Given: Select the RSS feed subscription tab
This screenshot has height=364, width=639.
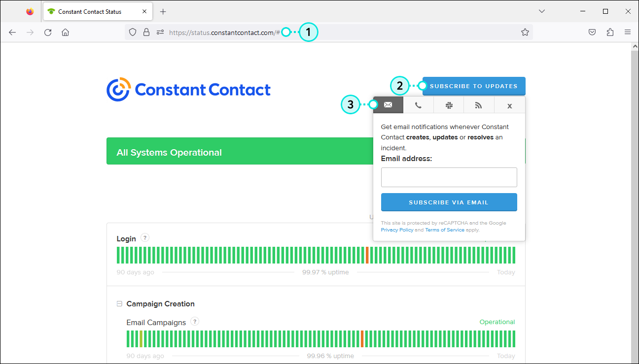Looking at the screenshot, I should (479, 105).
